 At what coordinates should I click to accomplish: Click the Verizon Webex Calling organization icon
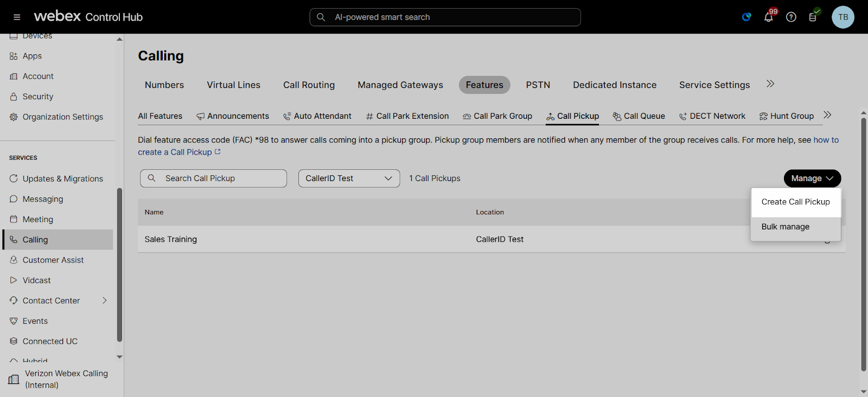tap(14, 380)
